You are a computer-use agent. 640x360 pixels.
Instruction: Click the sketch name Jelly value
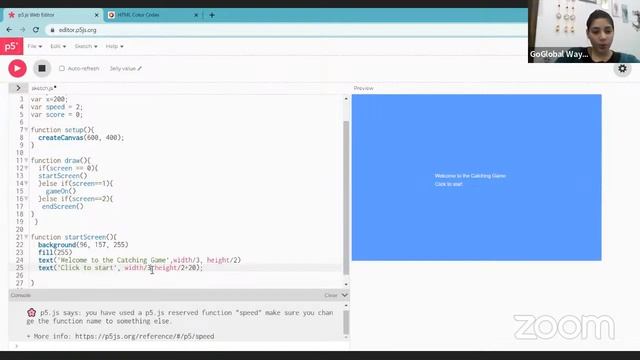click(122, 69)
